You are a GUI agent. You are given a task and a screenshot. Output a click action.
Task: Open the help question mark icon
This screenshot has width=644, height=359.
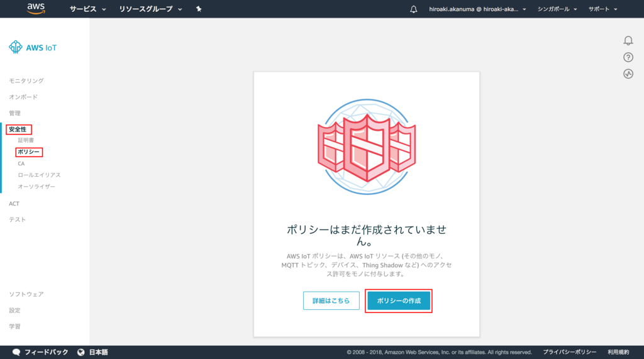point(628,57)
